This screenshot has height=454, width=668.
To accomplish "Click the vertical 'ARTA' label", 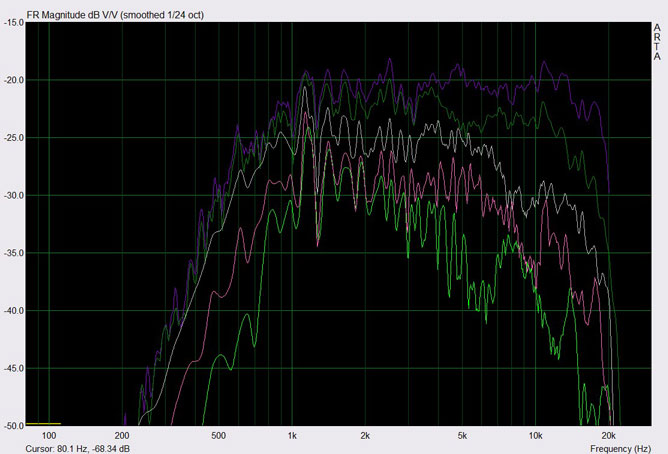I will tap(657, 42).
